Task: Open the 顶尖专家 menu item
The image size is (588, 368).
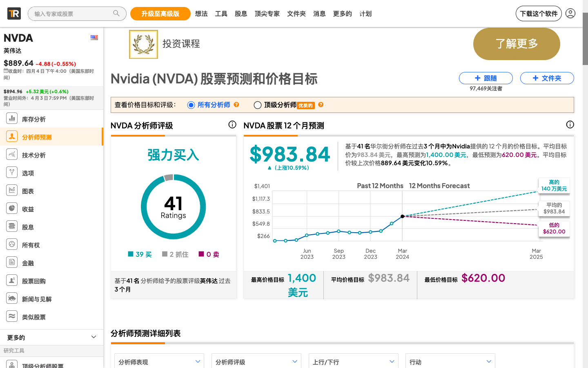Action: click(x=267, y=14)
